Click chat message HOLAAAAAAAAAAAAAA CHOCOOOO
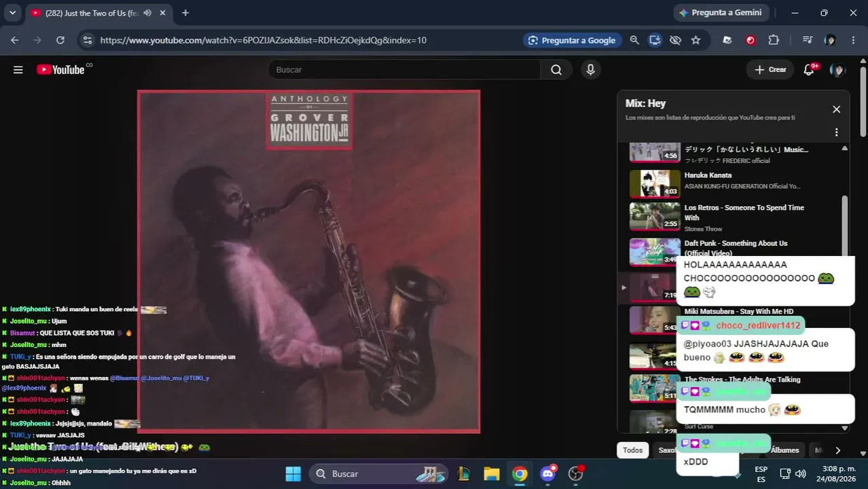 tap(765, 280)
